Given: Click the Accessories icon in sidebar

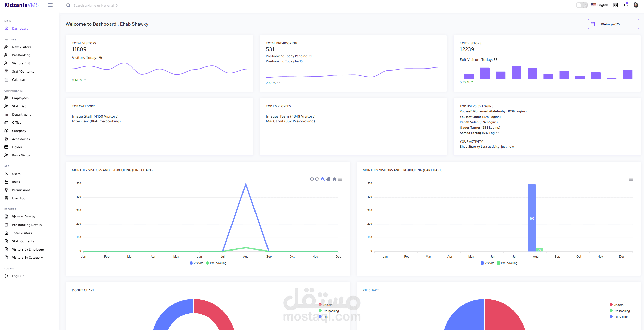Looking at the screenshot, I should tap(6, 139).
